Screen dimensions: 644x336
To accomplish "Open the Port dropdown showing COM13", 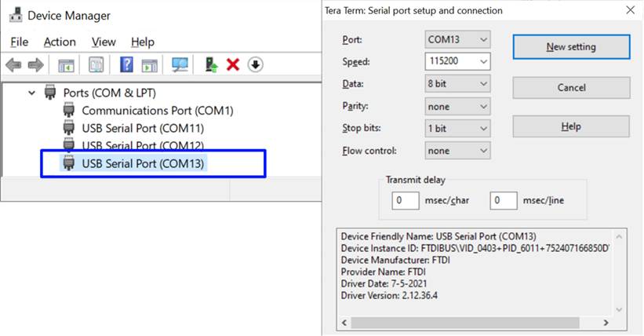I will point(458,39).
